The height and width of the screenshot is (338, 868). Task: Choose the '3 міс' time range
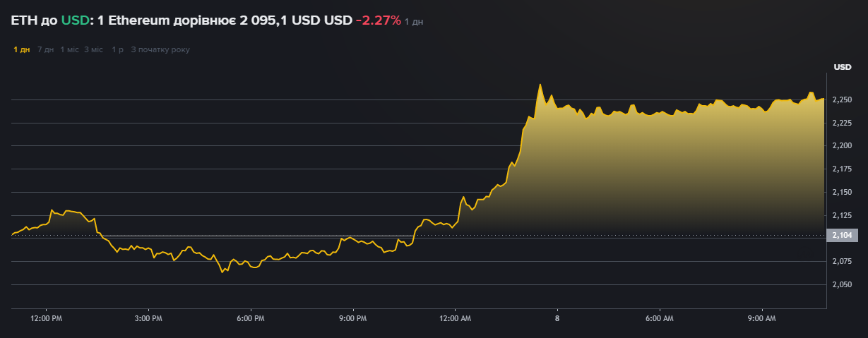[x=93, y=49]
